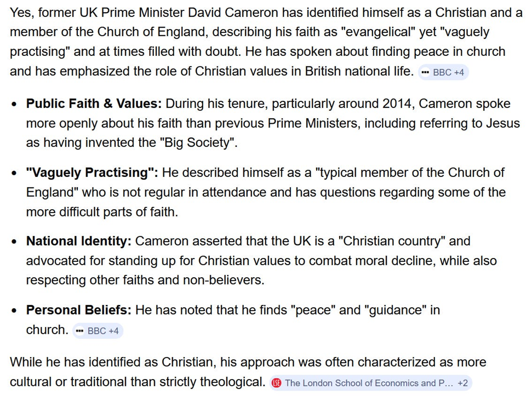Click "+4" in the Personal Beliefs source chip

pos(114,331)
